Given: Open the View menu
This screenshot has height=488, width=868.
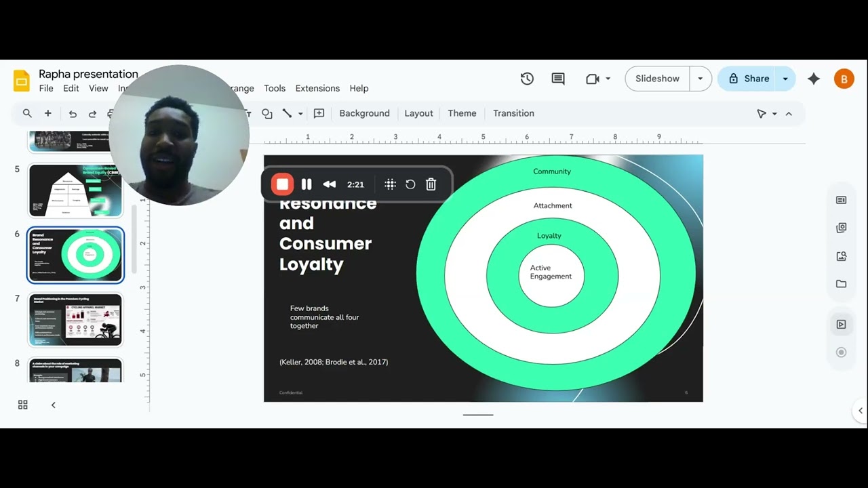Looking at the screenshot, I should point(98,88).
